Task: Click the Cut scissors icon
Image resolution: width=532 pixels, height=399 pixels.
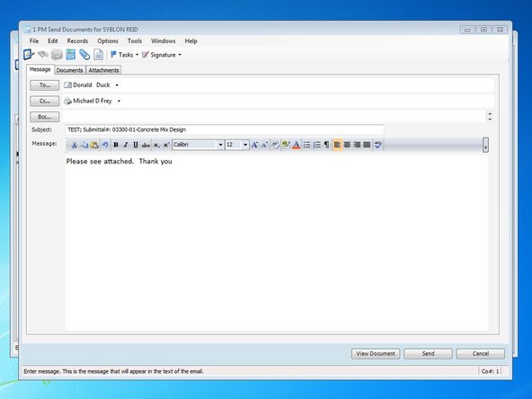Action: (74, 145)
